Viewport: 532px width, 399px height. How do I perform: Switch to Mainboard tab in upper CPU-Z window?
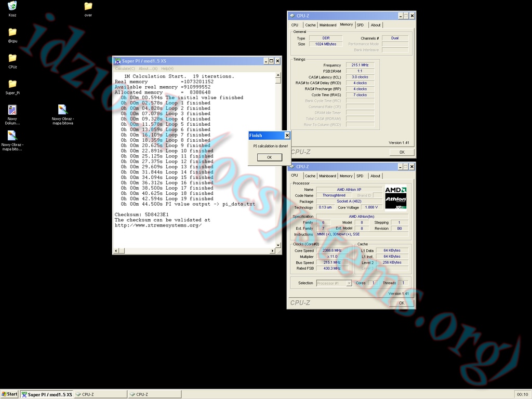[328, 25]
